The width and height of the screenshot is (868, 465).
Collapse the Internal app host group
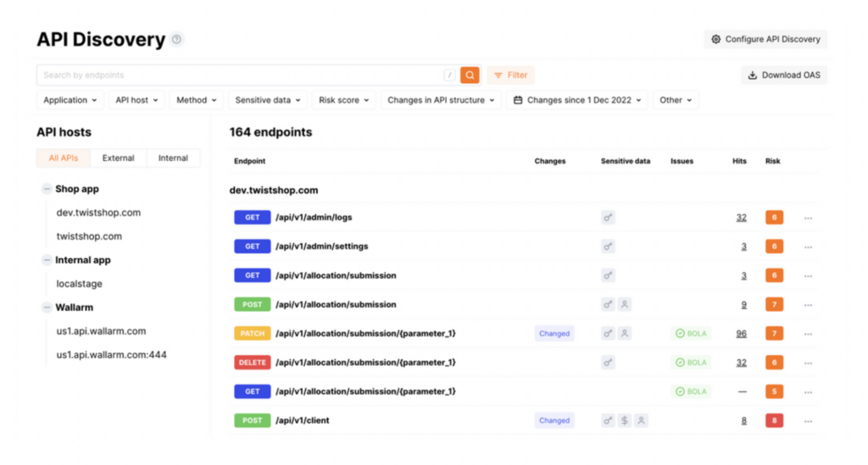pos(47,260)
